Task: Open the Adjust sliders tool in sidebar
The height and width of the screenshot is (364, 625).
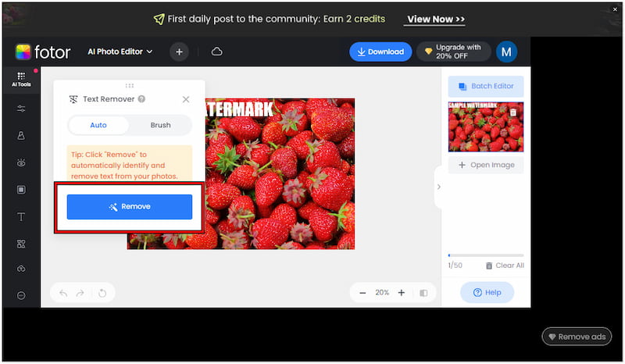Action: point(21,109)
